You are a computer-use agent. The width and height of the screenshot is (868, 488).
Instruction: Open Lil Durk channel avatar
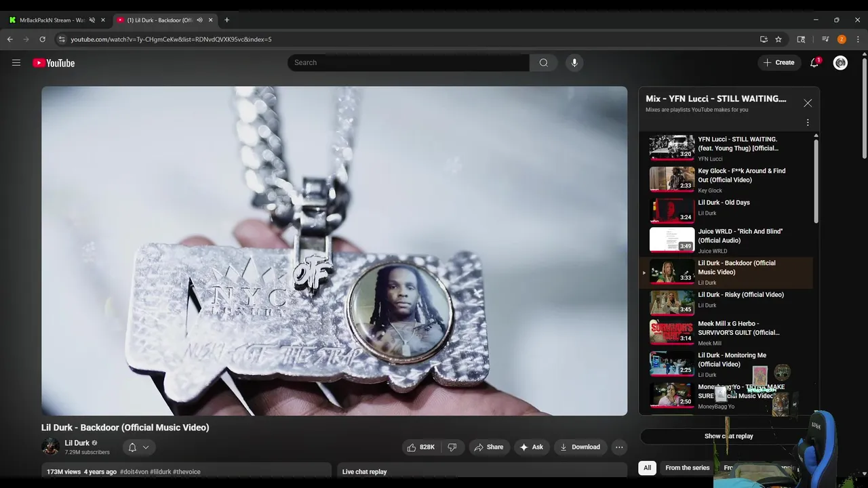[x=50, y=447]
